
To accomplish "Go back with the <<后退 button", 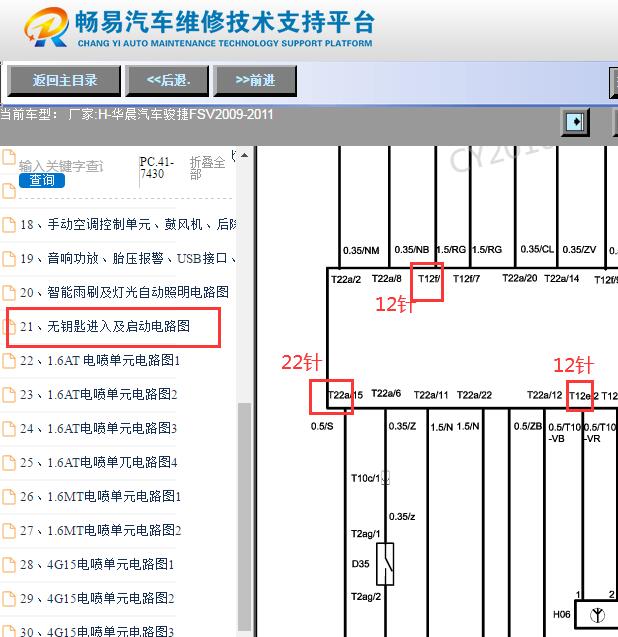I will click(x=167, y=80).
